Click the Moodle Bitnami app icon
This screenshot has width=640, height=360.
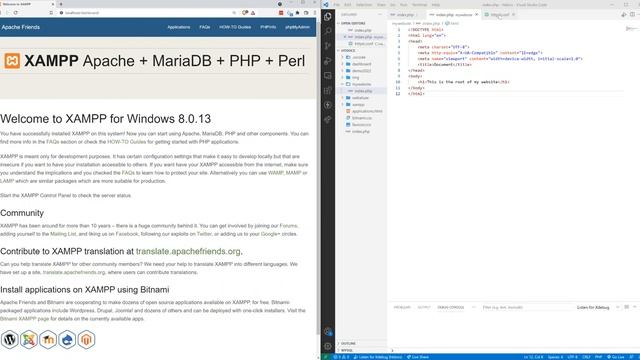click(48, 339)
